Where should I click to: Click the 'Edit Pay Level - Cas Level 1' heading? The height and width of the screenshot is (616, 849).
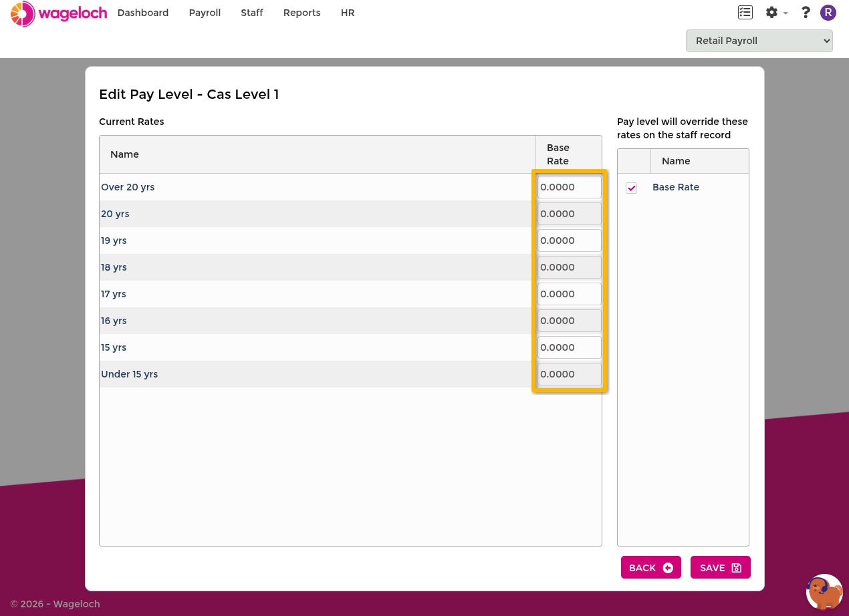click(x=189, y=94)
